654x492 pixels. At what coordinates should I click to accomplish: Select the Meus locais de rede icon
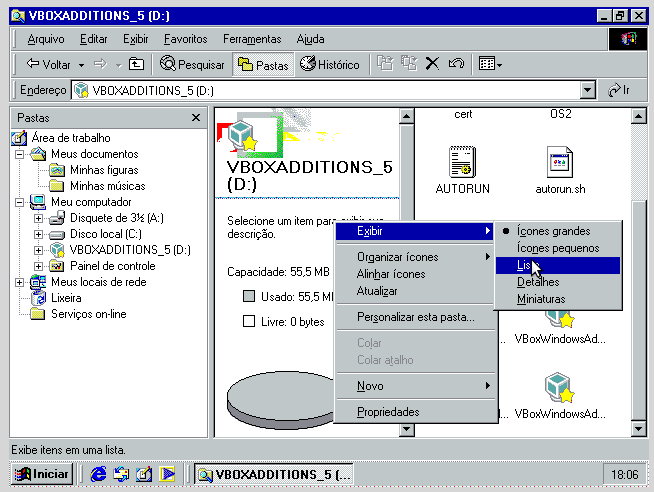pyautogui.click(x=38, y=282)
